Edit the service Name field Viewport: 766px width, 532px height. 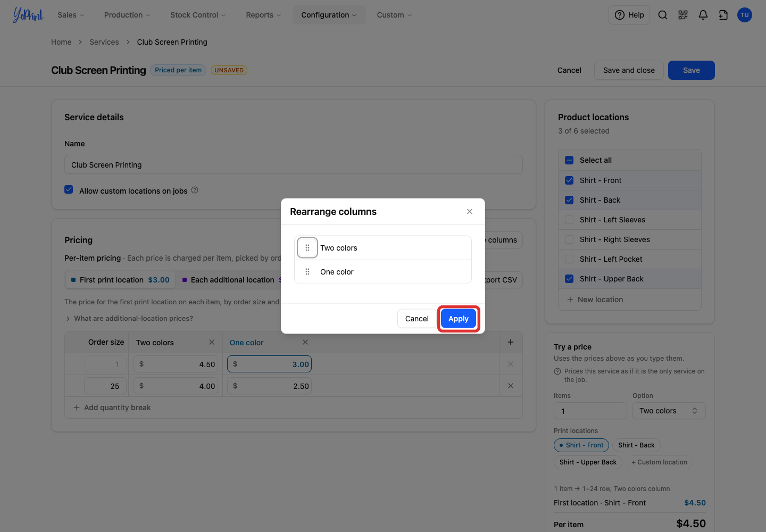(294, 165)
